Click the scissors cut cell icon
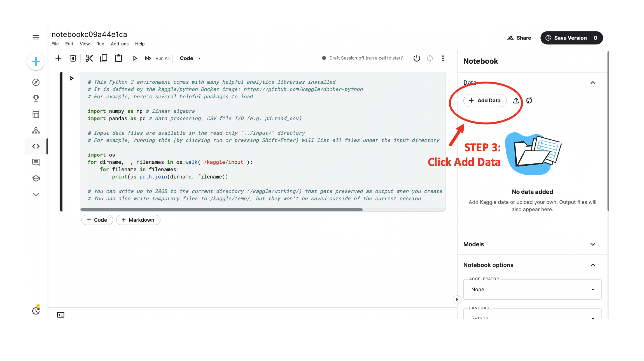This screenshot has height=361, width=644. [x=89, y=58]
